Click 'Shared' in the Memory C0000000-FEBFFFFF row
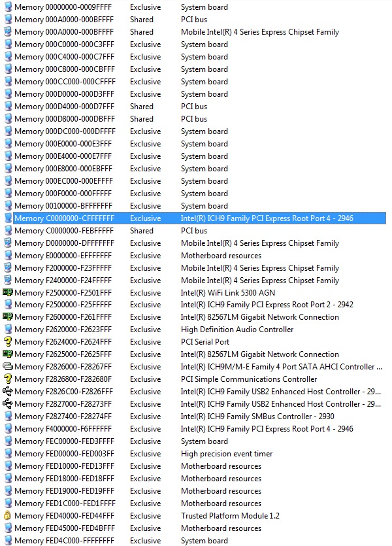The width and height of the screenshot is (392, 546). pyautogui.click(x=142, y=231)
